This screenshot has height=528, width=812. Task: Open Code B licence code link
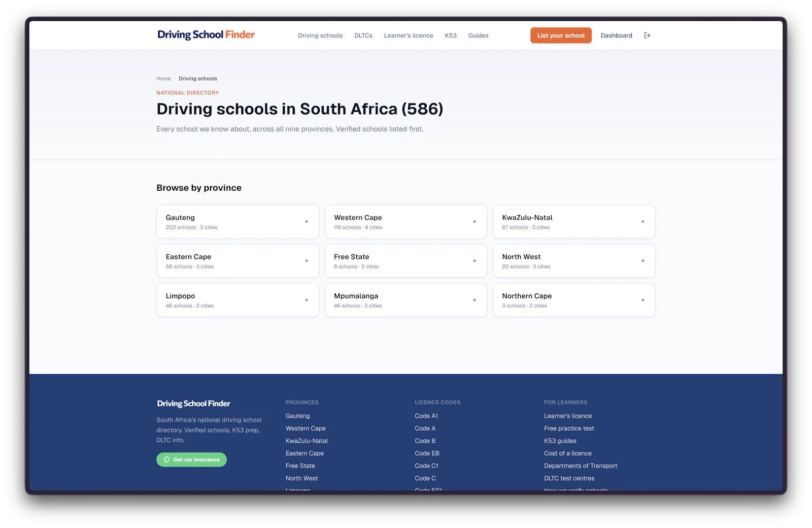pos(425,441)
